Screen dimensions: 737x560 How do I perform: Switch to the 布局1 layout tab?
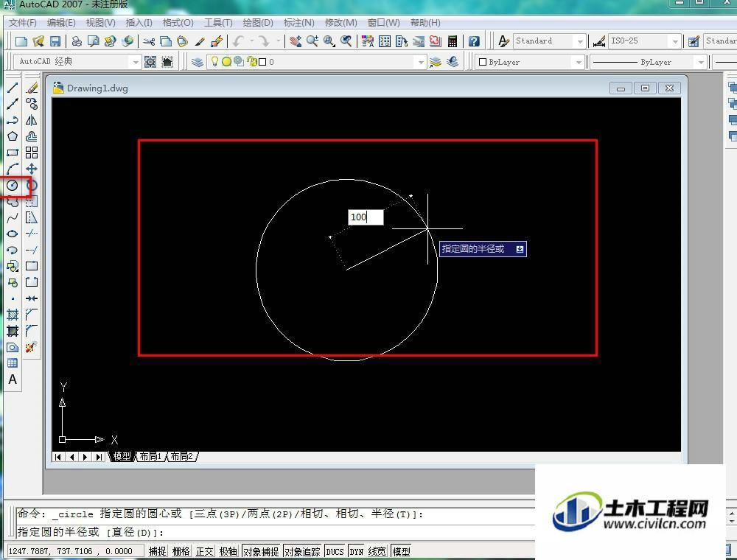[x=151, y=456]
